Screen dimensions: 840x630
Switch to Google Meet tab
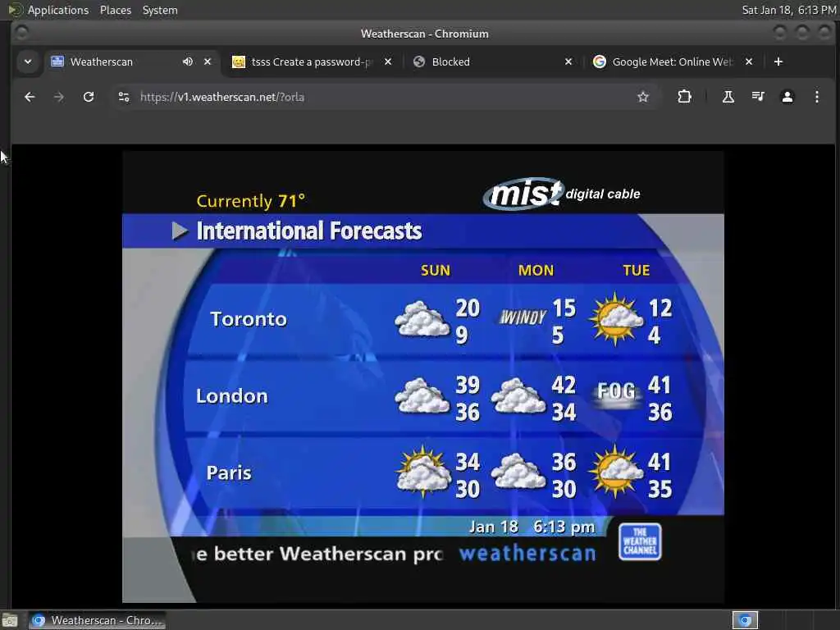tap(672, 62)
